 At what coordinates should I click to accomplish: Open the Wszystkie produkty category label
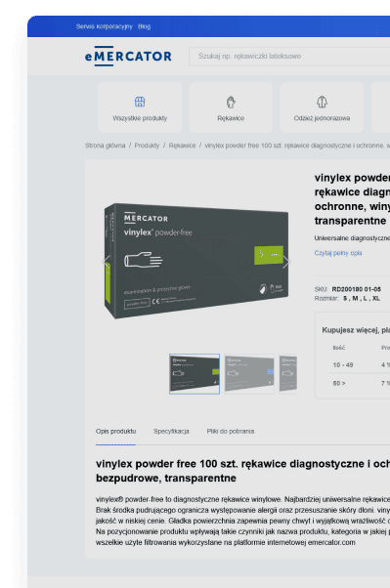(140, 118)
